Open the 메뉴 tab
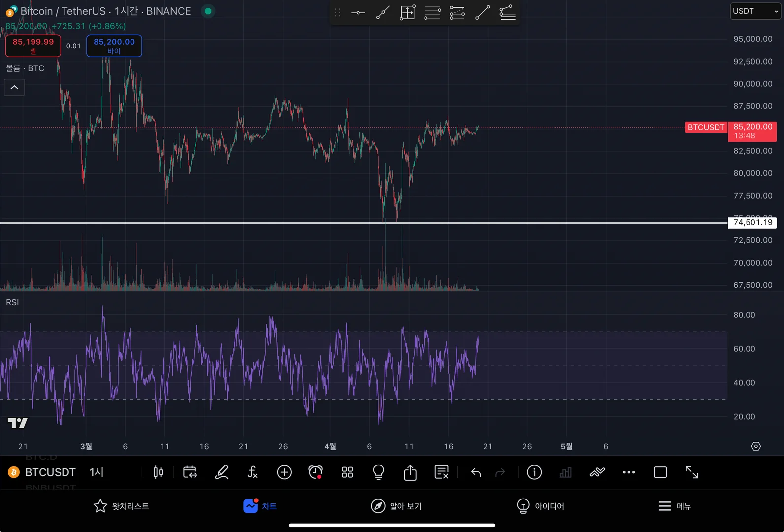The width and height of the screenshot is (784, 532). tap(675, 506)
